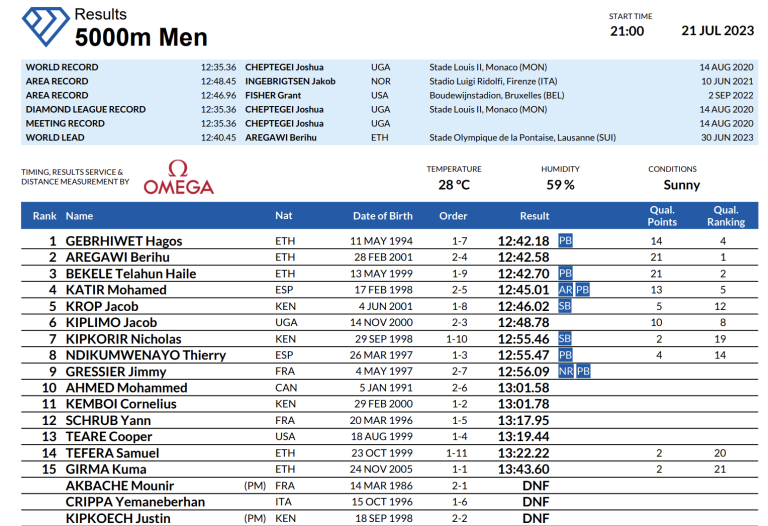Click the Date of Birth column header

382,216
